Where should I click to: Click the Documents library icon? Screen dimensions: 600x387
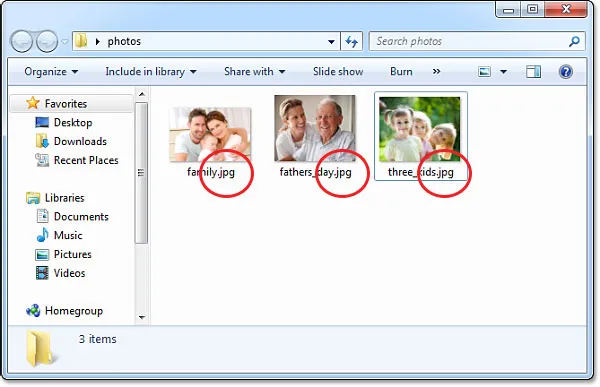(42, 216)
